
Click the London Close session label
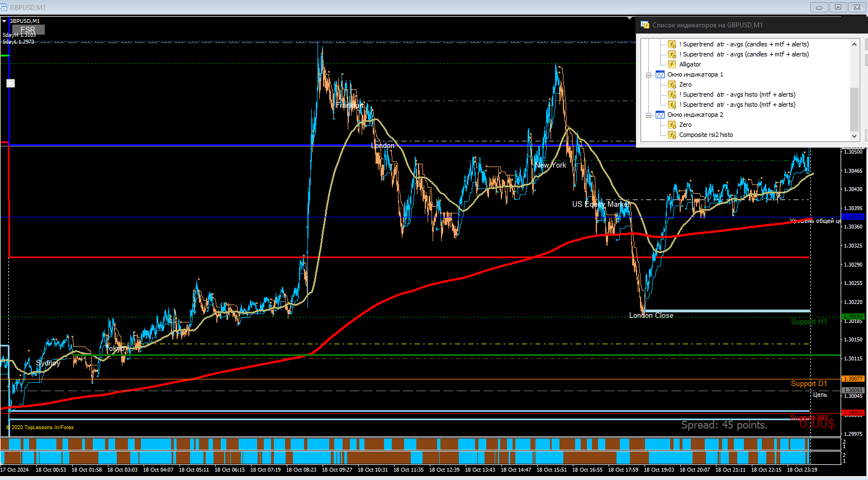pyautogui.click(x=651, y=315)
